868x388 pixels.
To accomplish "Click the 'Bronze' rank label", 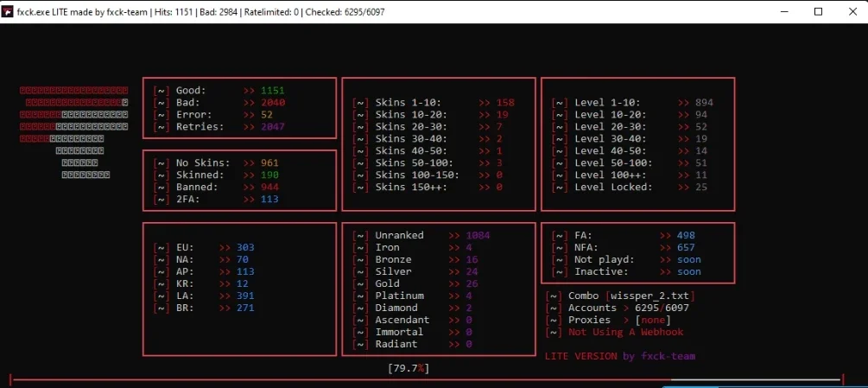I will tap(394, 259).
